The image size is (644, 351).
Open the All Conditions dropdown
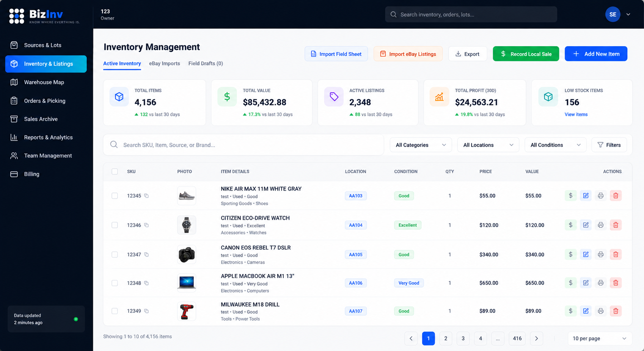click(x=556, y=145)
